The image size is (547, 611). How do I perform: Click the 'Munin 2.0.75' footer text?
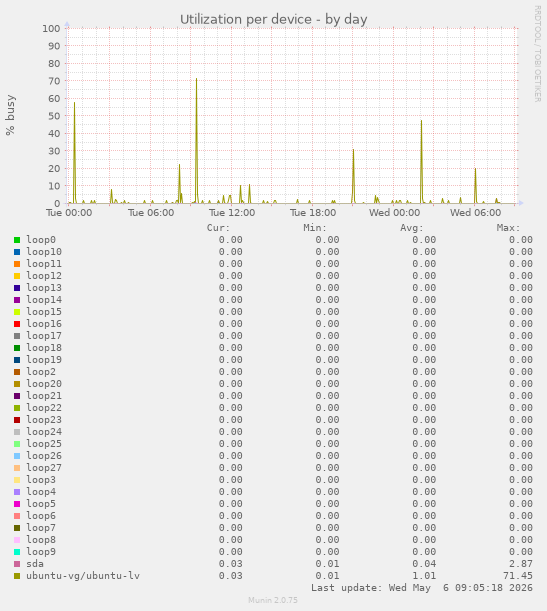pos(273,600)
